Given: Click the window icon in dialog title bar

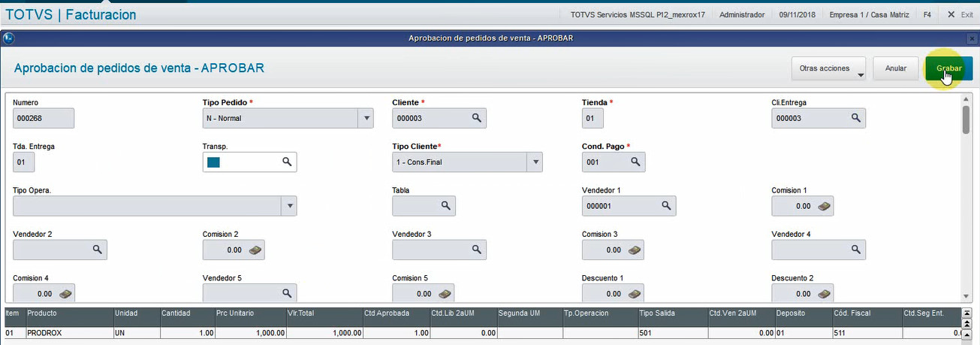Looking at the screenshot, I should tap(8, 38).
